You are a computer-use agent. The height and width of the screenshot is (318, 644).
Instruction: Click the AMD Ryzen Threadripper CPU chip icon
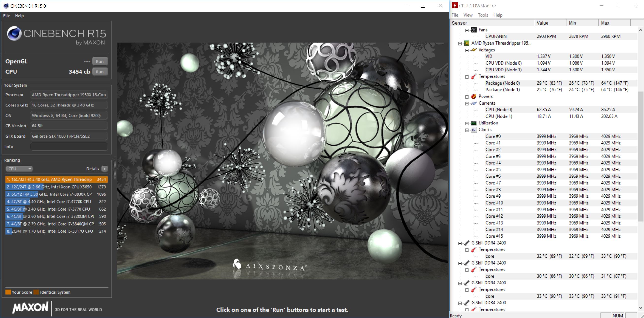(467, 43)
